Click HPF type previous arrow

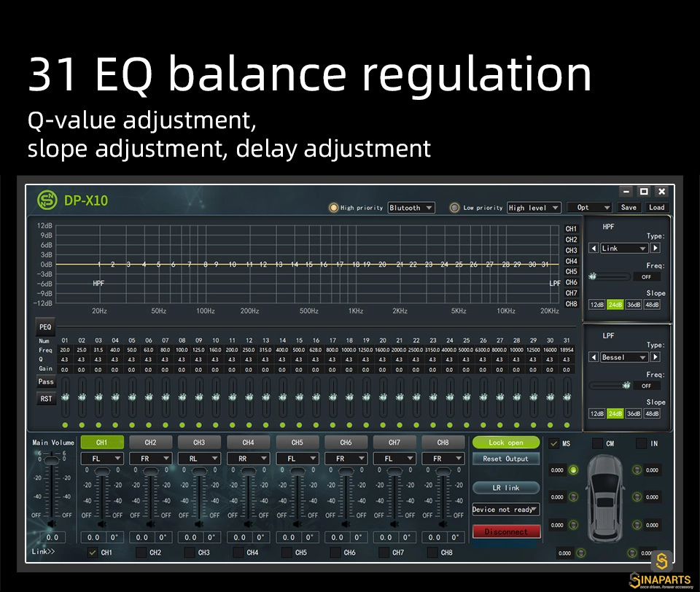(x=594, y=248)
